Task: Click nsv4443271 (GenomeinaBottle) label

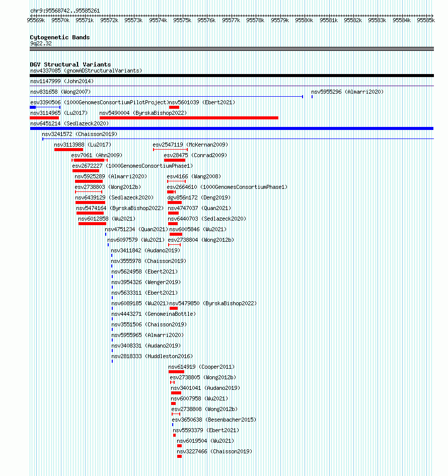Action: (154, 314)
